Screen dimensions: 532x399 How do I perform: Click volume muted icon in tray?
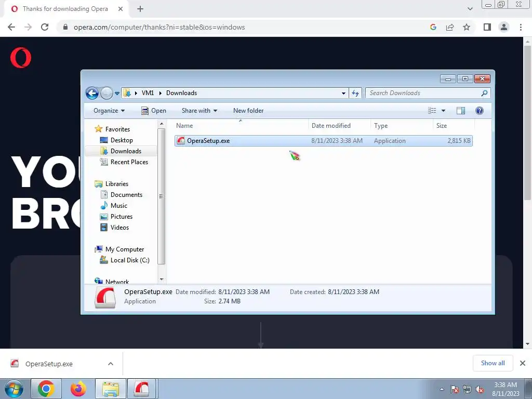click(x=480, y=390)
